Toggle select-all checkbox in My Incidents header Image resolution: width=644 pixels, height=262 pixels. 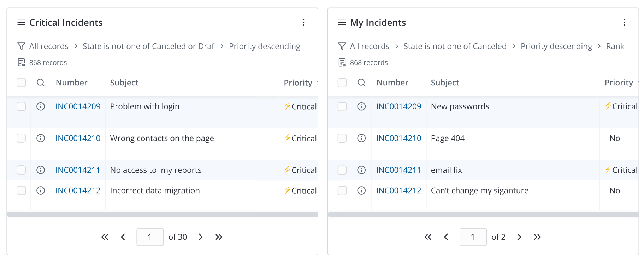click(x=342, y=83)
